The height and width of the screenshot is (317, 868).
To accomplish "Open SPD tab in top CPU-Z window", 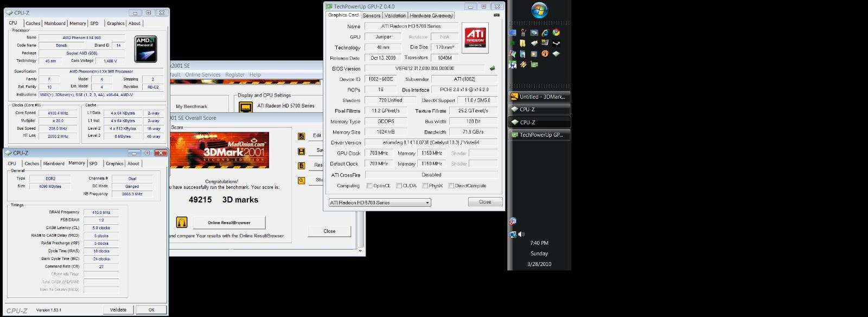I will 94,23.
